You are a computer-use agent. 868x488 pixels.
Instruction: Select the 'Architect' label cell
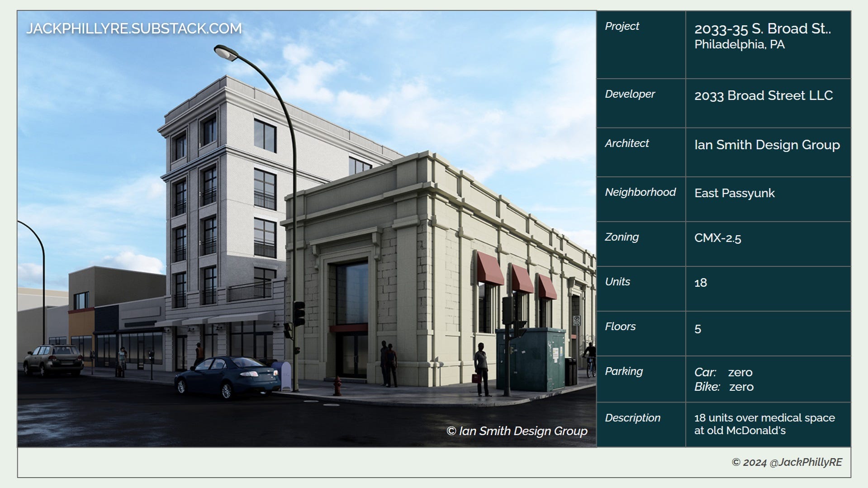coord(641,152)
